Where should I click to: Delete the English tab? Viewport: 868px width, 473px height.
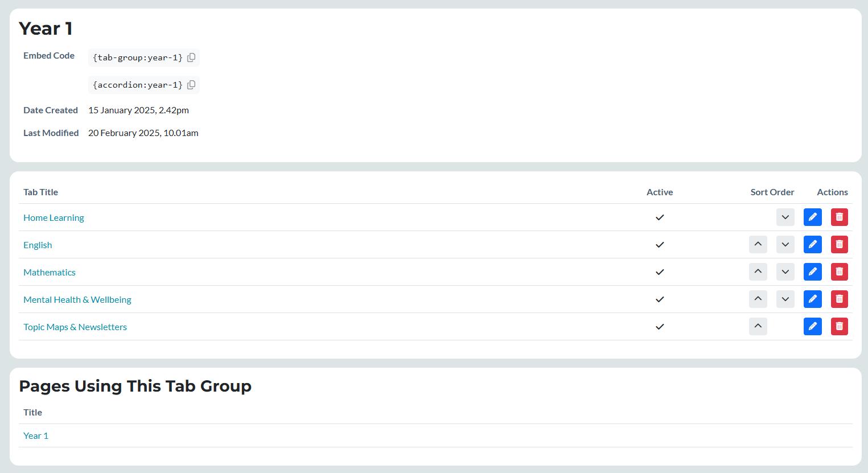[x=839, y=244]
